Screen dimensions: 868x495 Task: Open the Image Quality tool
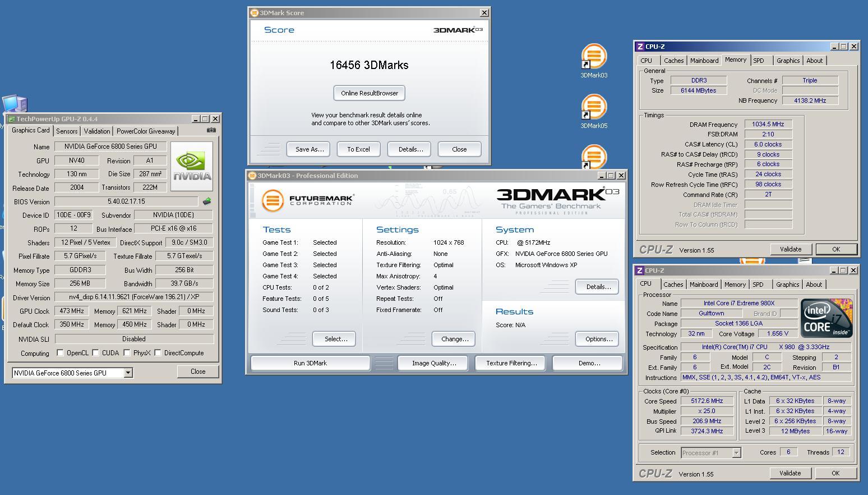pos(434,363)
